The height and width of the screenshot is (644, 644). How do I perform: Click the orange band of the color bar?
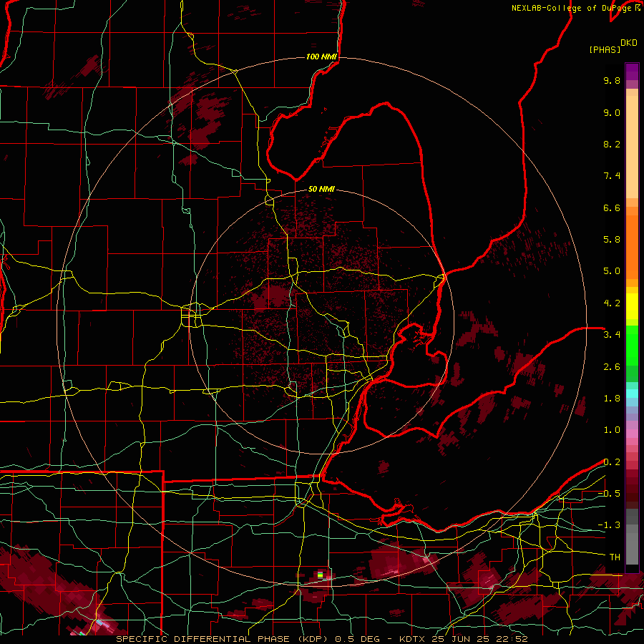[x=632, y=247]
